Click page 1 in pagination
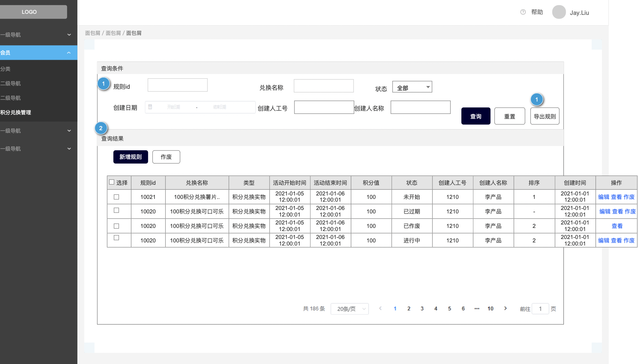This screenshot has height=364, width=638. (x=395, y=309)
